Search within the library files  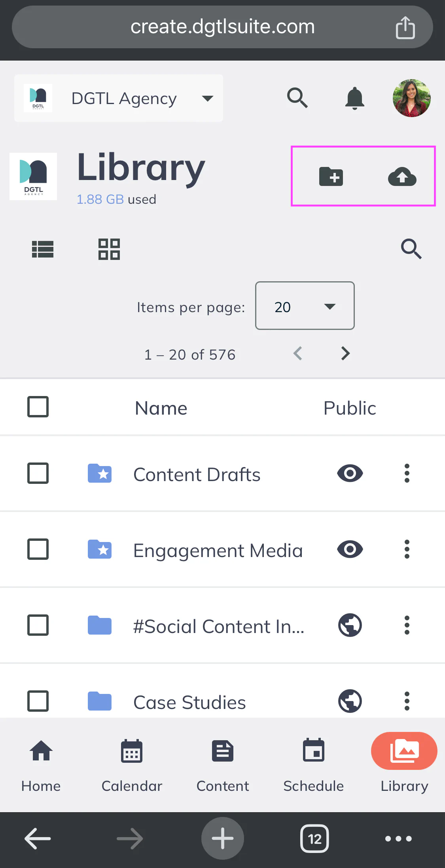click(x=411, y=249)
